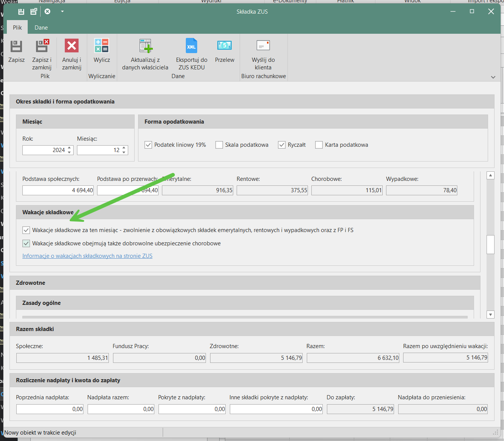Screen dimensions: 504x441
Task: Export using Eksportuj do ZUS KEDU icon
Action: tap(192, 47)
